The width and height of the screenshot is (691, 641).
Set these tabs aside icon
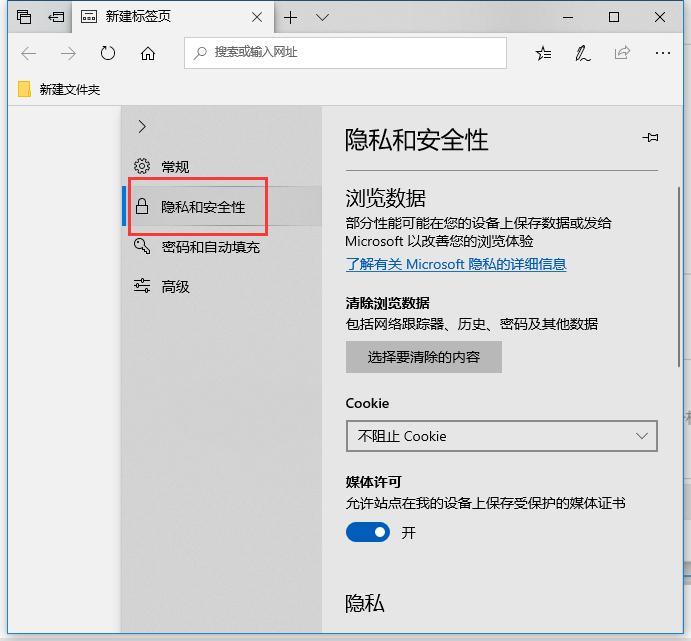click(56, 17)
